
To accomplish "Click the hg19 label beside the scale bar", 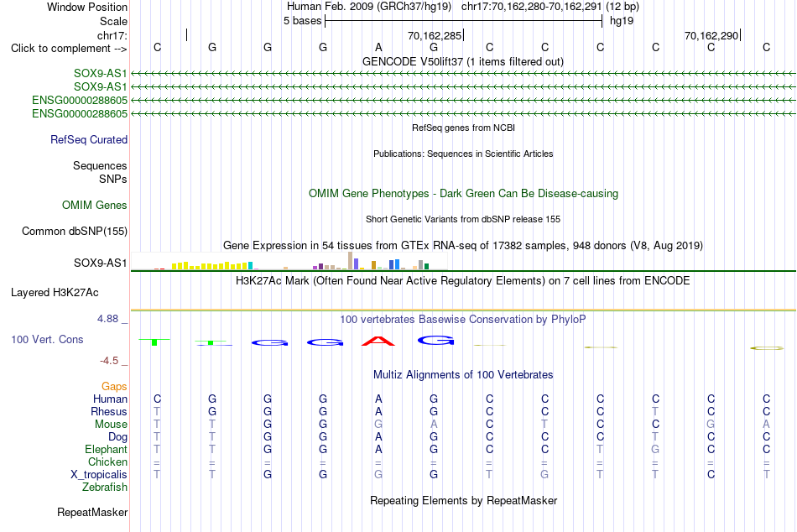I will pyautogui.click(x=622, y=21).
